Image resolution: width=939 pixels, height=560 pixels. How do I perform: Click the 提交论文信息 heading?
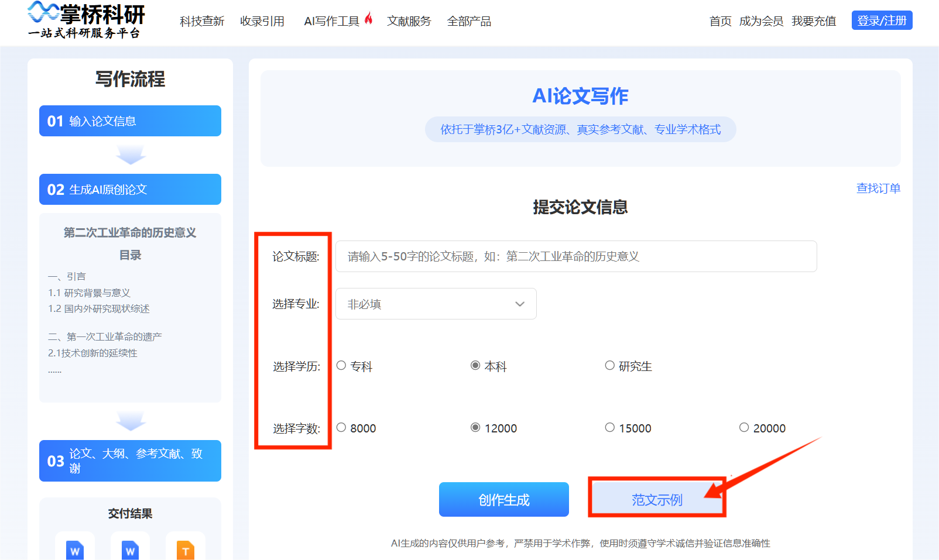(x=580, y=207)
